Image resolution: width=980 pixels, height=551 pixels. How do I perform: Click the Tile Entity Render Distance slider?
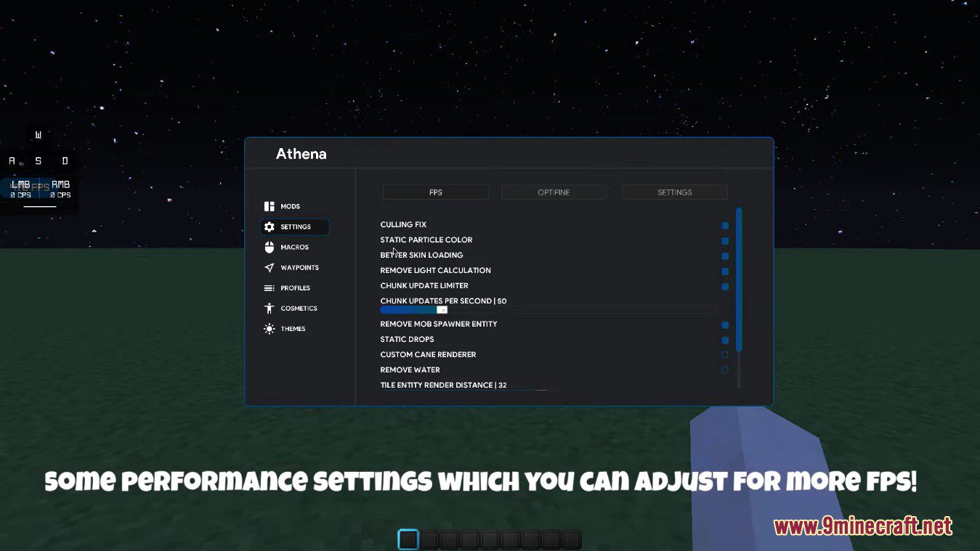pos(548,391)
